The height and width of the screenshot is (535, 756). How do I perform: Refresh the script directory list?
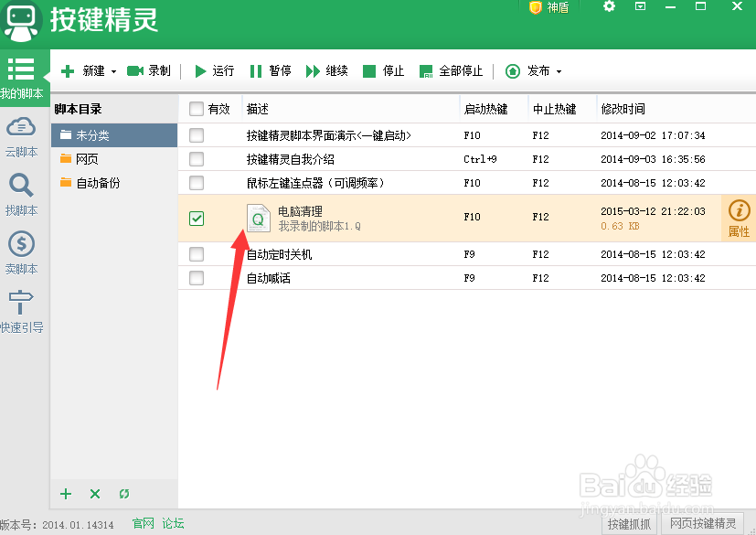(x=124, y=494)
